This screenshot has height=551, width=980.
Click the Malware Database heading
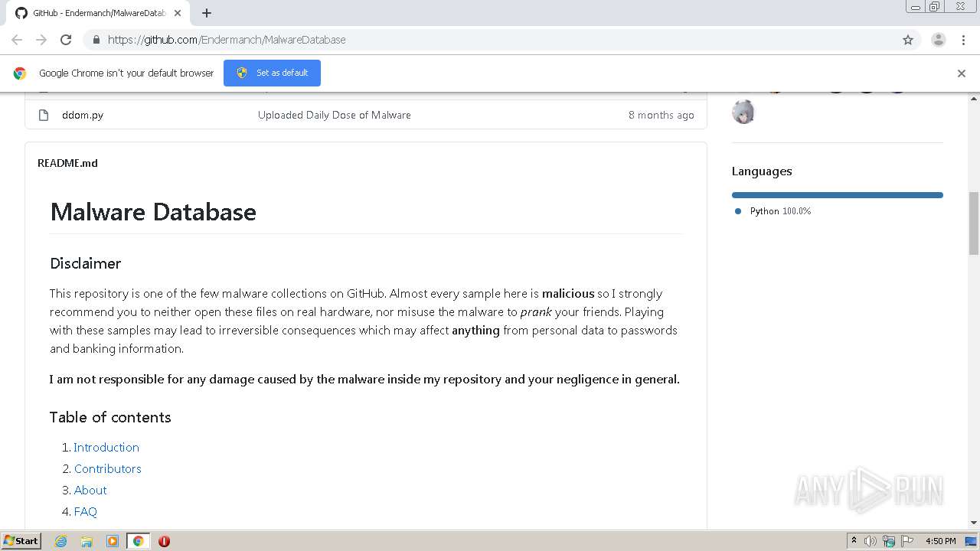153,212
